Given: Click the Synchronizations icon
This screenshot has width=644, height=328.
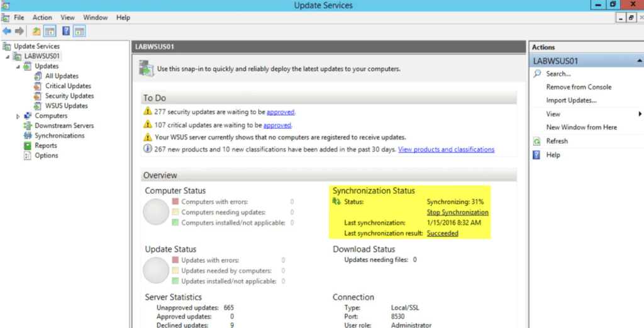Looking at the screenshot, I should 28,135.
